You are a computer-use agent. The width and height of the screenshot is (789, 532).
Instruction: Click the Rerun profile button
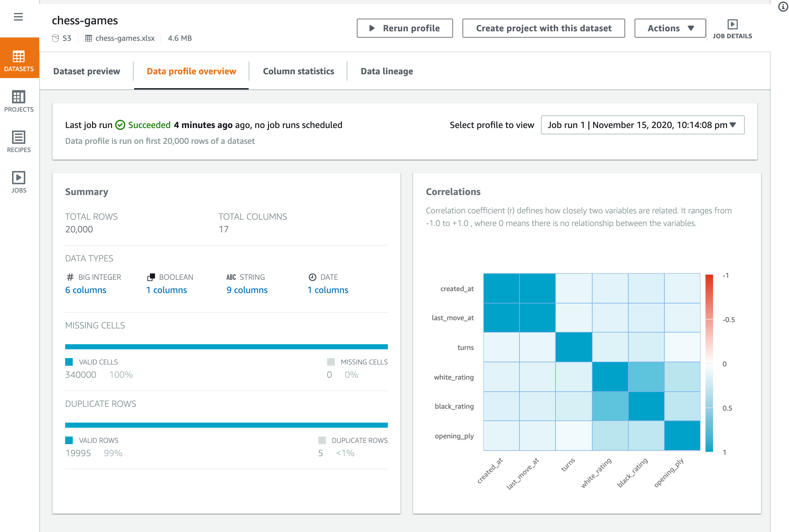[x=404, y=28]
